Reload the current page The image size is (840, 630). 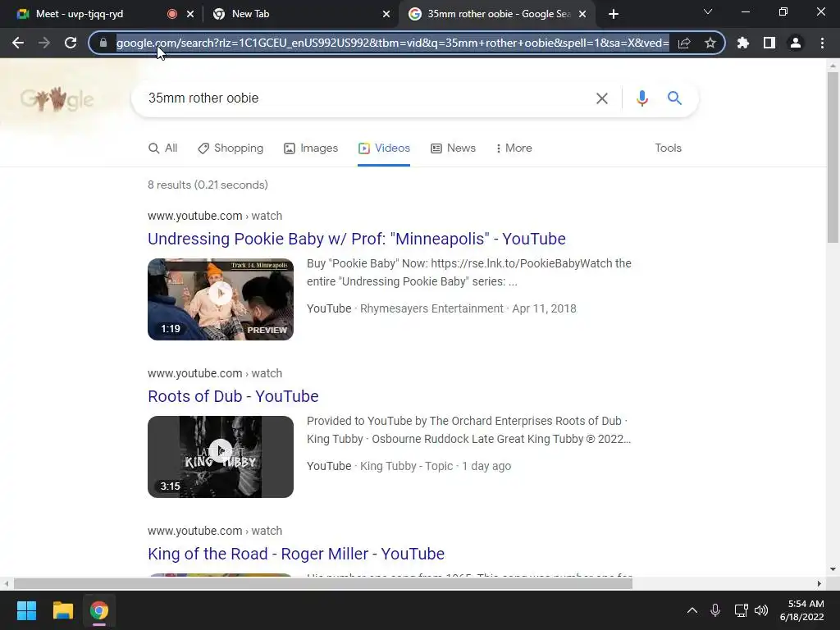pyautogui.click(x=71, y=43)
